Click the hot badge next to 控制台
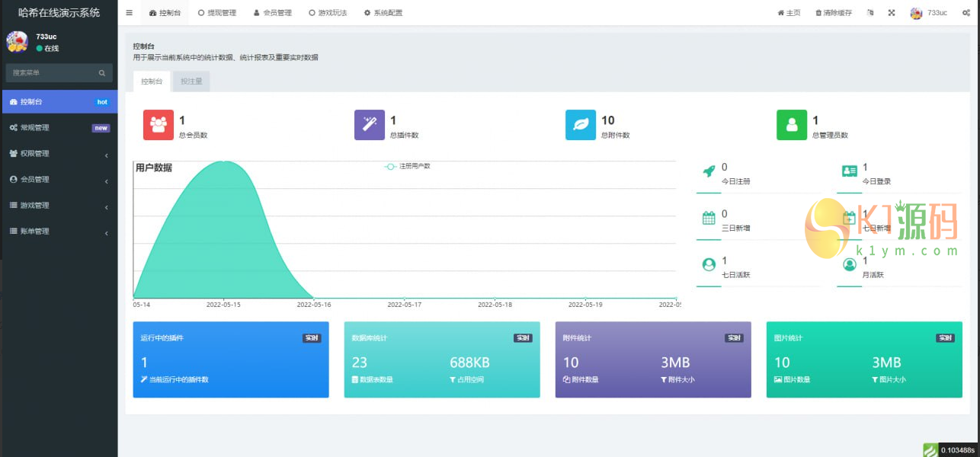 click(x=102, y=102)
